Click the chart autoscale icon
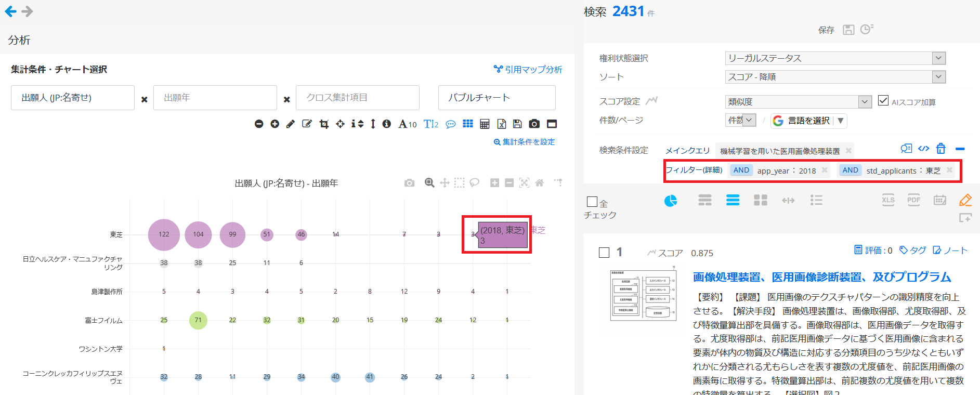Screen dimensions: 980x395 click(x=524, y=182)
